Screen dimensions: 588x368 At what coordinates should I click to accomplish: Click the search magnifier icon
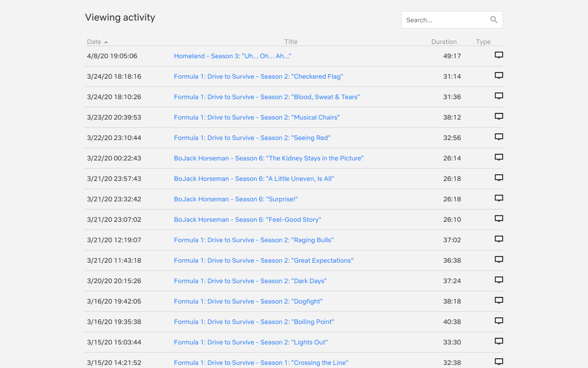point(494,20)
